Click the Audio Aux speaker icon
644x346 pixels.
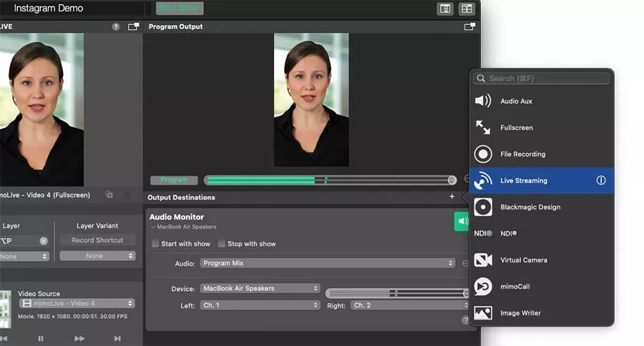point(483,101)
